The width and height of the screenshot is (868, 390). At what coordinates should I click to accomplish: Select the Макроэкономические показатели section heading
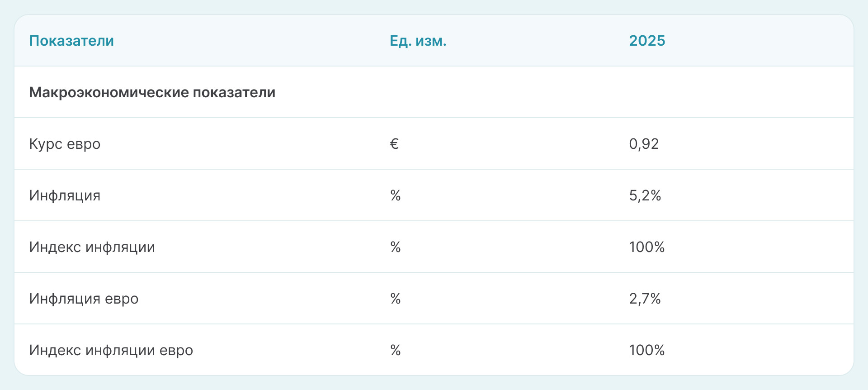(x=152, y=92)
